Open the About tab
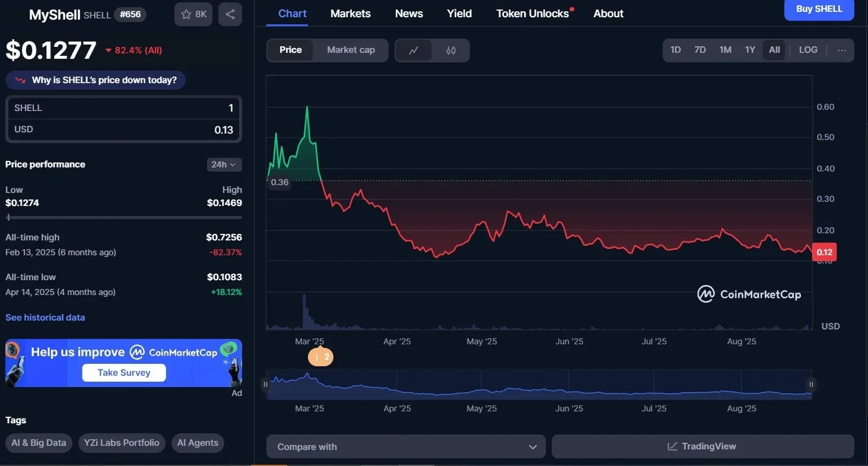 click(608, 14)
